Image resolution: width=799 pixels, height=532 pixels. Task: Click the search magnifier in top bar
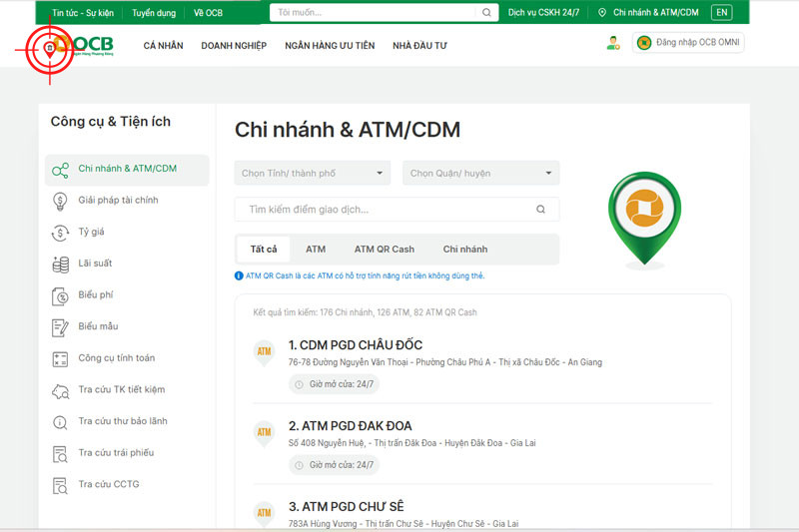[486, 13]
